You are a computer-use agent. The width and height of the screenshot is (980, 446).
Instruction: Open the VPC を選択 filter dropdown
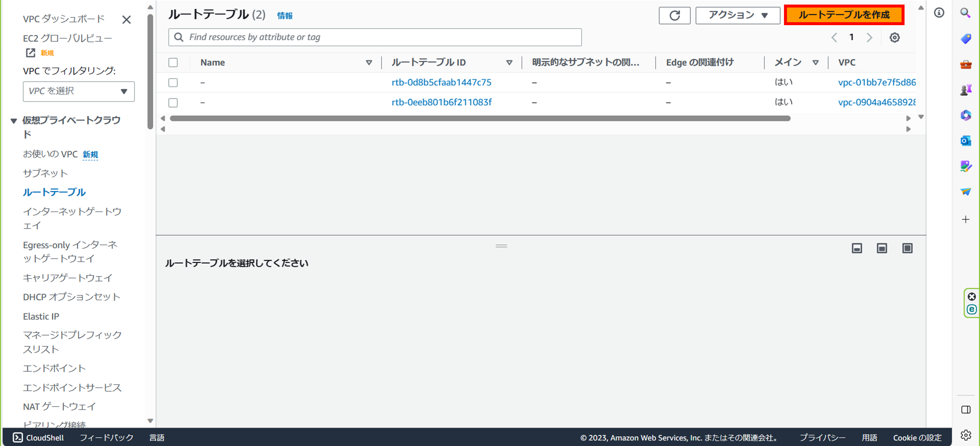click(x=79, y=91)
